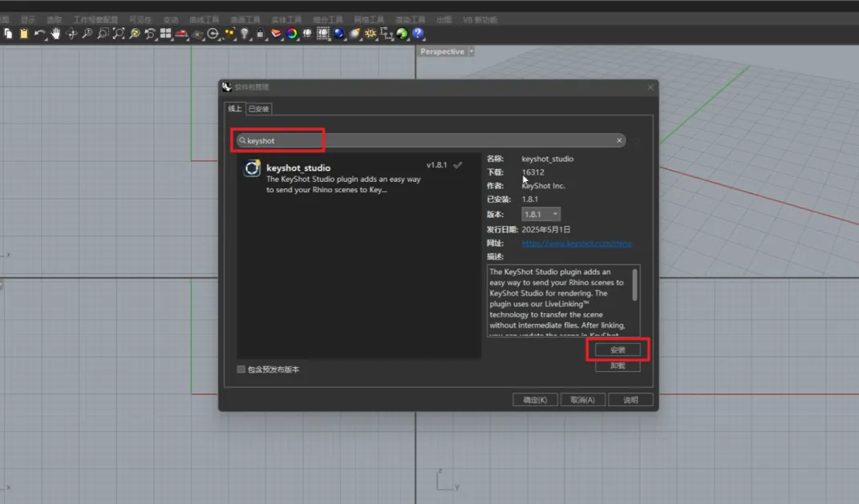This screenshot has width=859, height=504.
Task: Click the Zoom selected icon
Action: click(134, 34)
